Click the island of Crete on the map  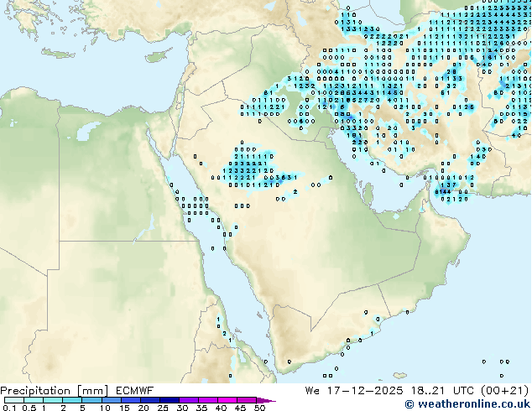58,54
